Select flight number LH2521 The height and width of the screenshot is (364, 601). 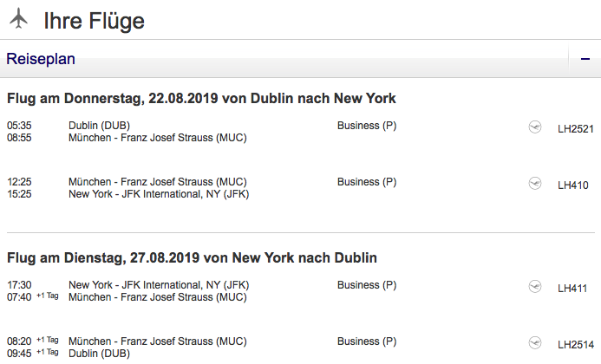[575, 128]
